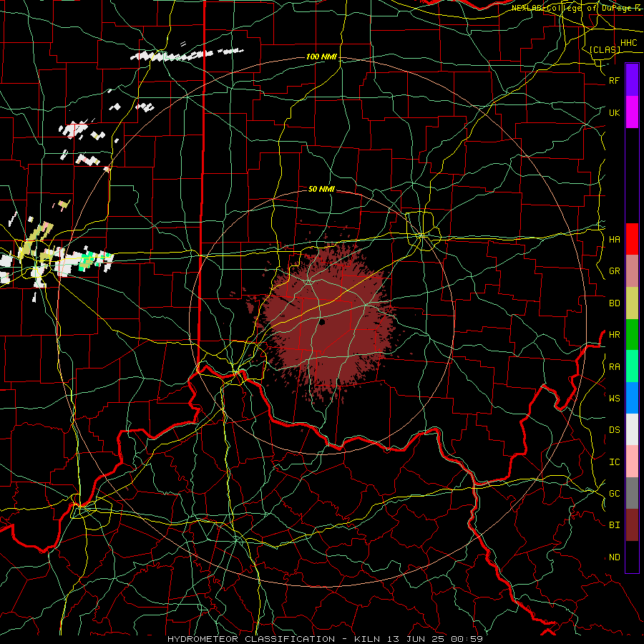644x644 pixels.
Task: Click the IC label in the legend
Action: (615, 462)
